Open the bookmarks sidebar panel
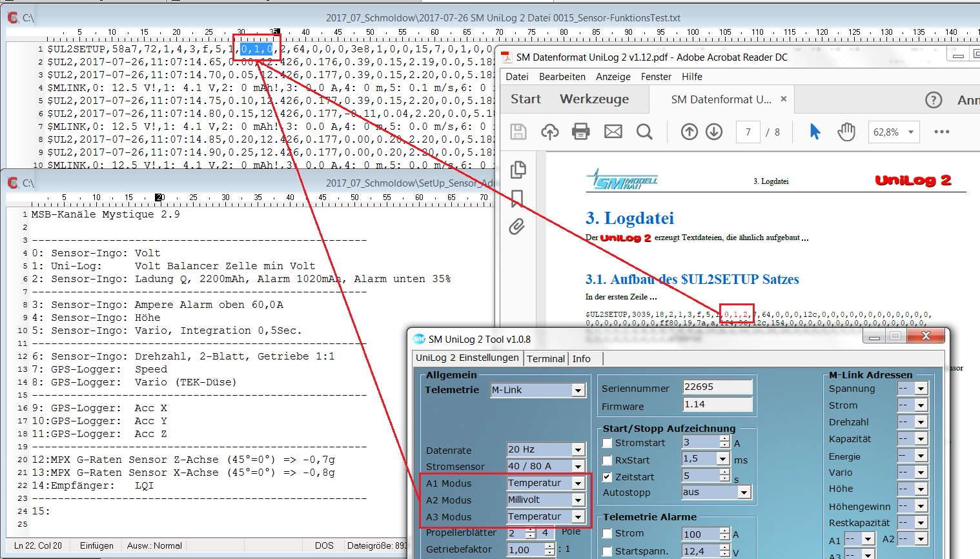 tap(517, 198)
